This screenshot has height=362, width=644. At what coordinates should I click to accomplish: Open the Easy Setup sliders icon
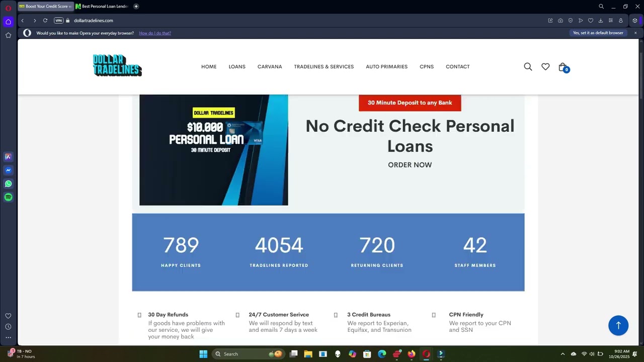point(611,21)
